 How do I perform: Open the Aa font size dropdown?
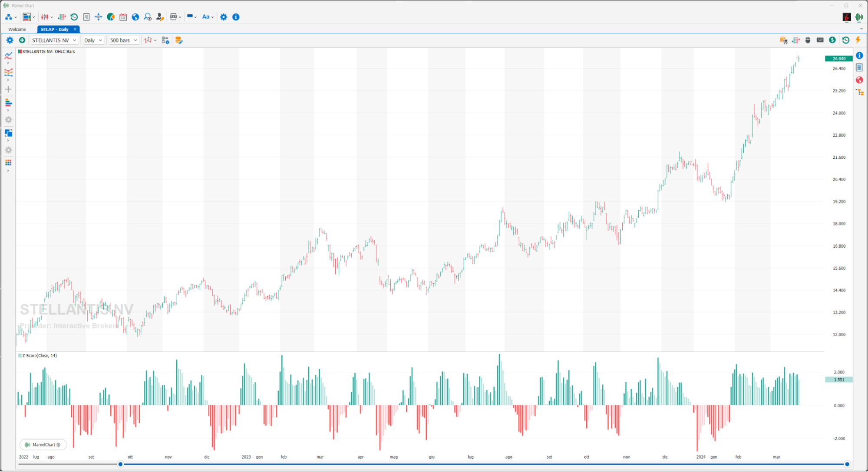coord(208,17)
